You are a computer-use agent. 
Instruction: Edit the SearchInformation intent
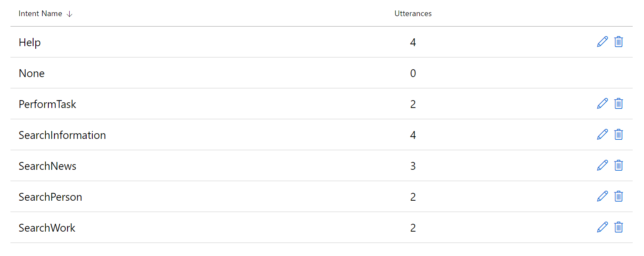tap(602, 135)
